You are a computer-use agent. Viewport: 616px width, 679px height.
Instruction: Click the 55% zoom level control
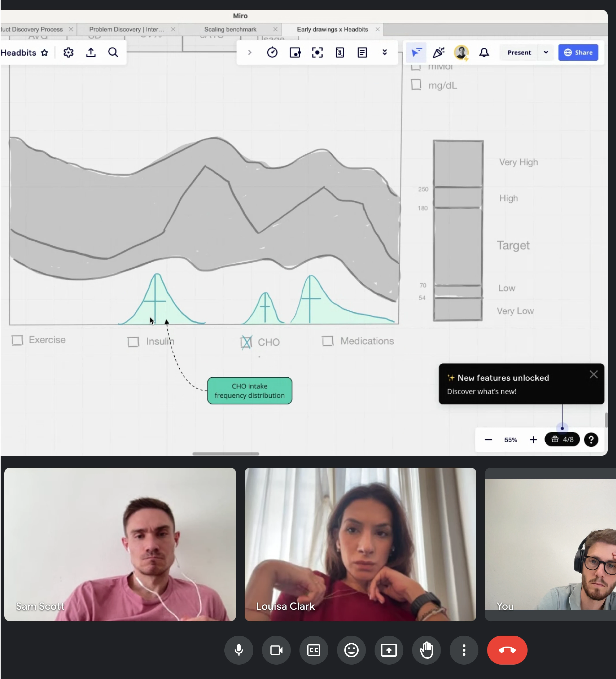511,440
